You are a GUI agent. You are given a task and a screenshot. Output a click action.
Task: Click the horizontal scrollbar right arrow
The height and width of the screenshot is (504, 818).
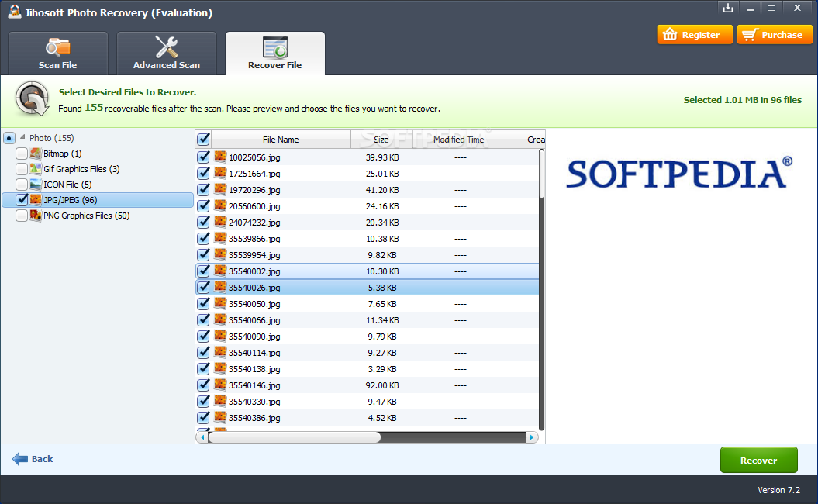pyautogui.click(x=532, y=437)
